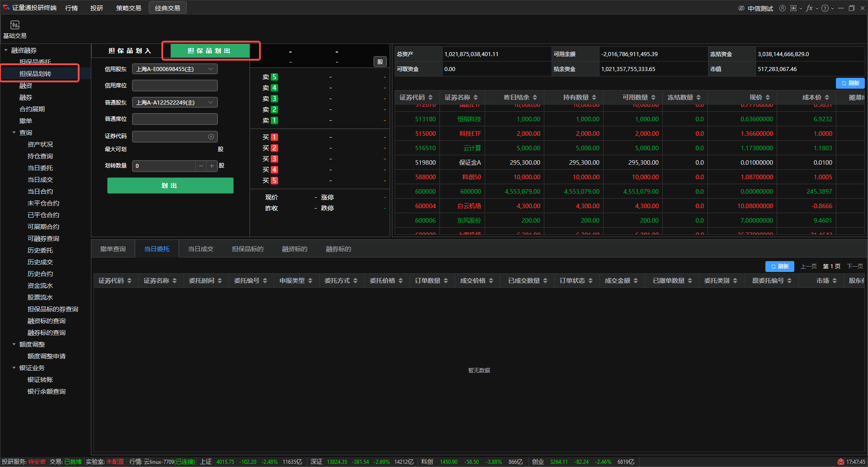Image resolution: width=868 pixels, height=467 pixels.
Task: Open the help question mark icon
Action: pos(825,8)
